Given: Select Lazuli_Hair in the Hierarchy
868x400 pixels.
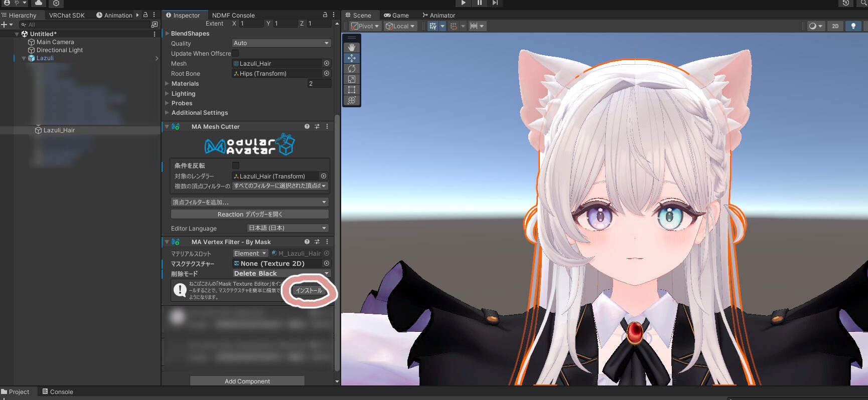Looking at the screenshot, I should 59,130.
